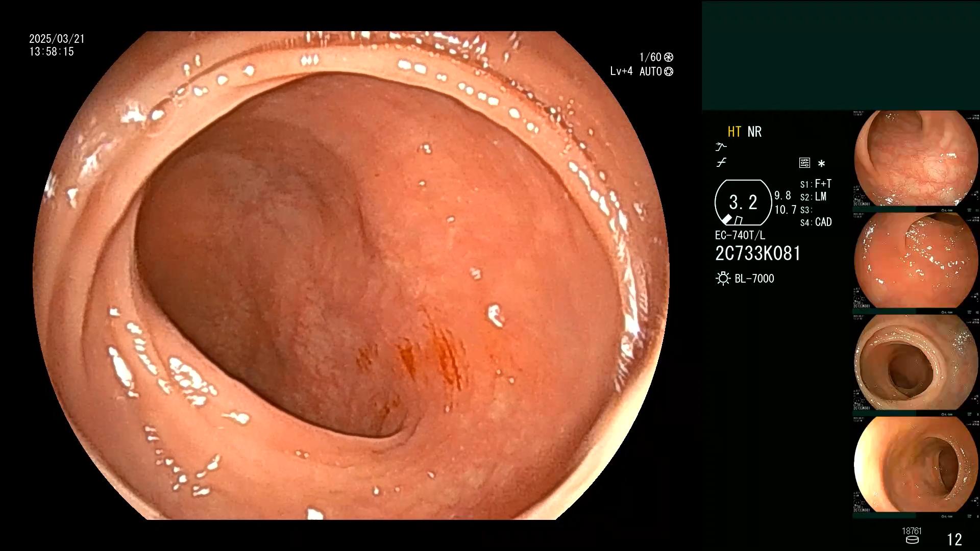Click the serial number 2C733K081

point(758,254)
